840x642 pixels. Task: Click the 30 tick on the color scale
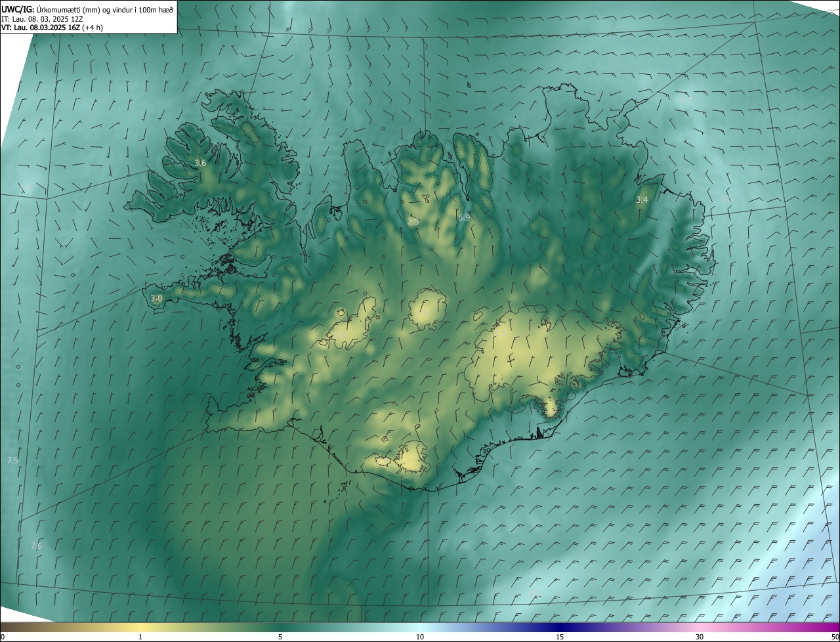700,637
